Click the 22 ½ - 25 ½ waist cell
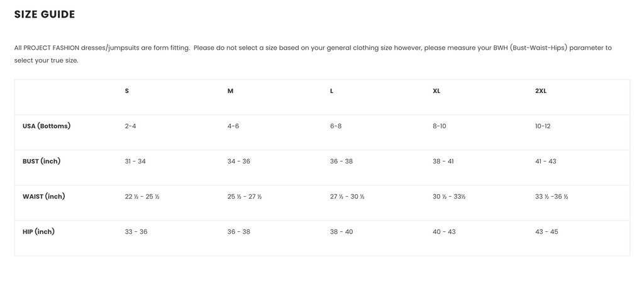 click(x=142, y=197)
